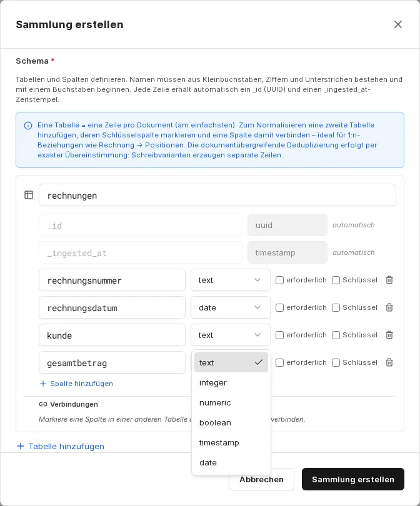Delete the rechnungsnummer column
The height and width of the screenshot is (506, 420).
pos(389,280)
